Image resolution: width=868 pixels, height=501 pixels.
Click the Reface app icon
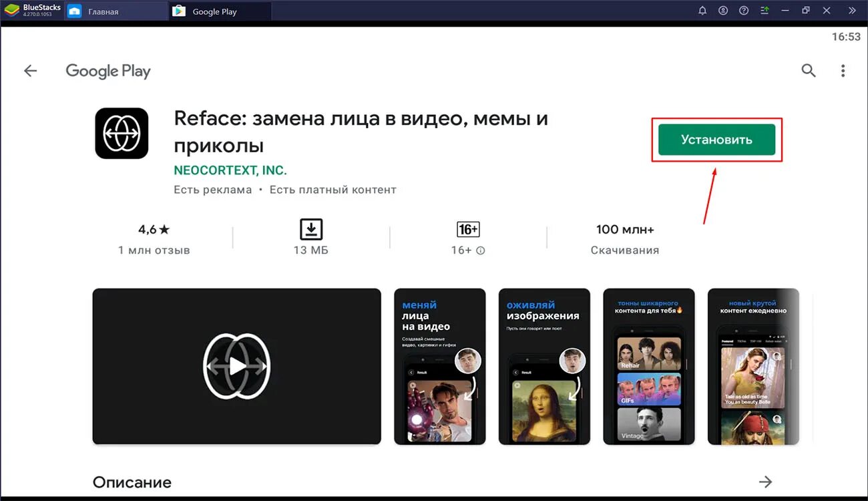pos(122,134)
